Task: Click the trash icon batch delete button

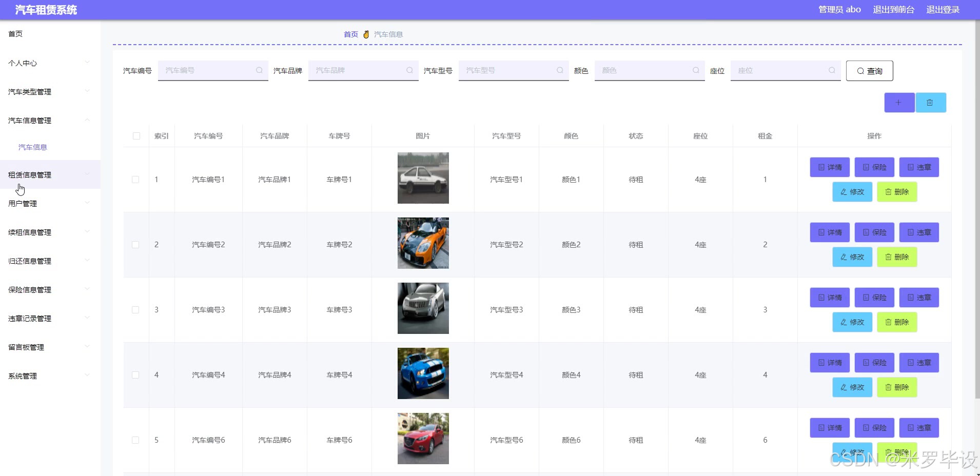Action: tap(930, 103)
